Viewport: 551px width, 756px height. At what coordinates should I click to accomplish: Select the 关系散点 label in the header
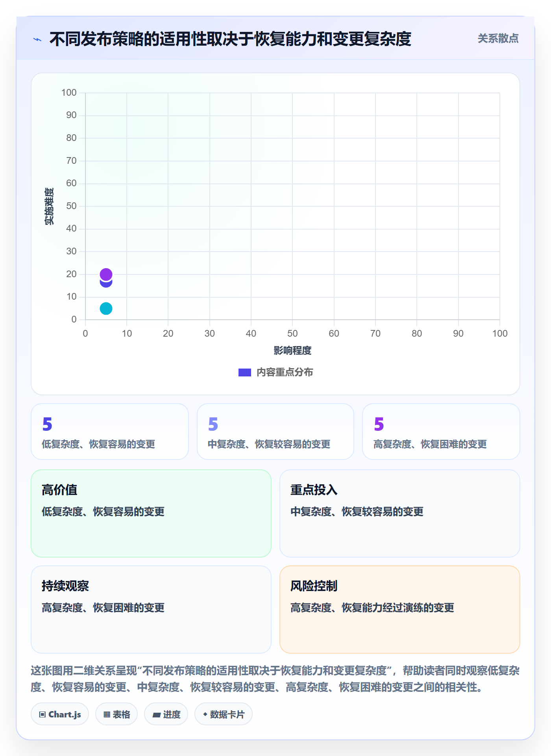coord(498,39)
